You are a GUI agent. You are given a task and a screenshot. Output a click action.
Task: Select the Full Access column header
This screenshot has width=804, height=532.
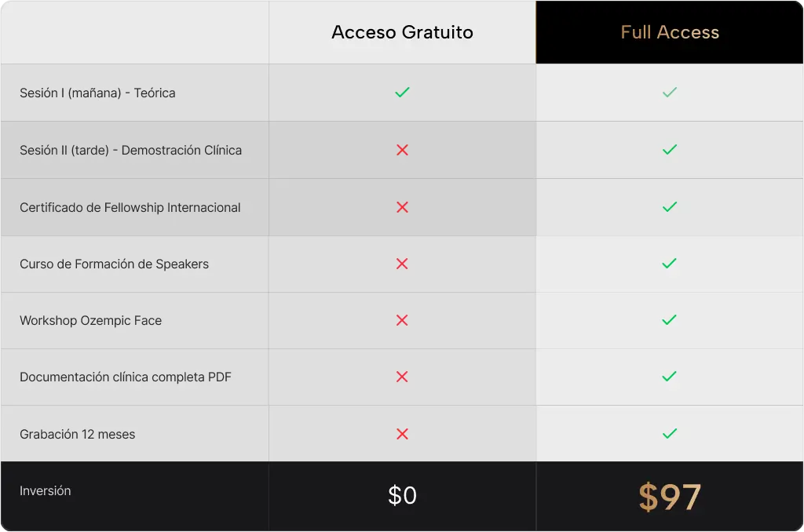click(670, 32)
